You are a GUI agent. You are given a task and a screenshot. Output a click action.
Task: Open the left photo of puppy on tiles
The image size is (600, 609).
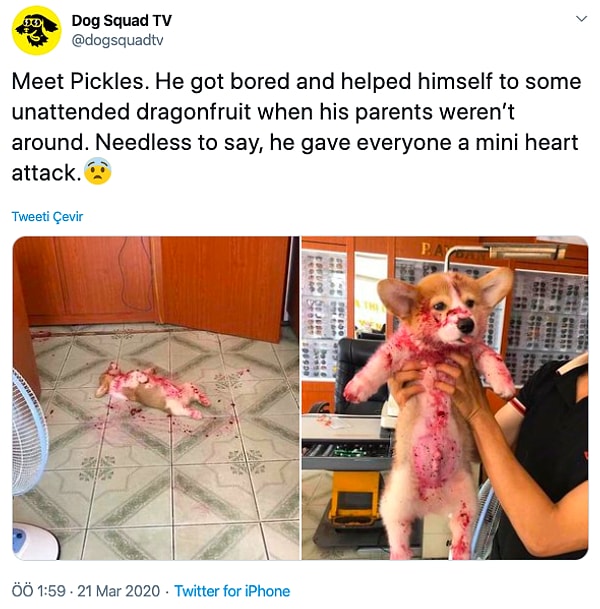(x=156, y=398)
